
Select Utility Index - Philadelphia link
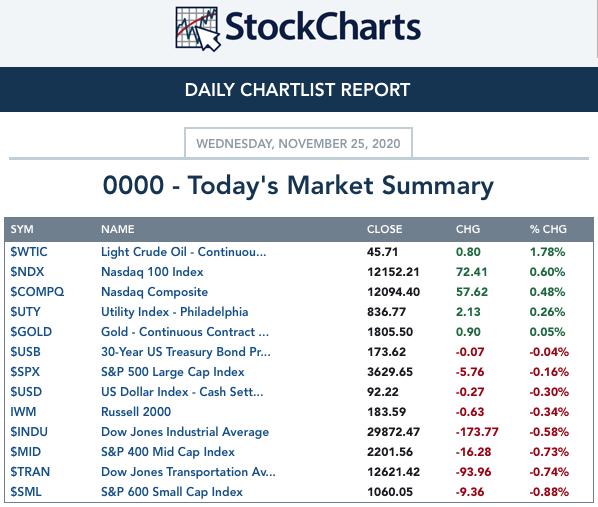174,312
